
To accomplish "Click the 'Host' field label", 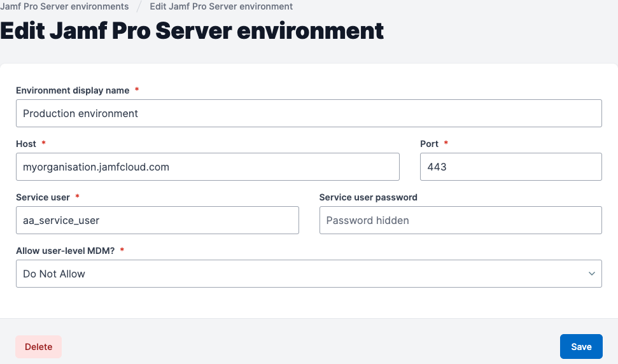I will click(26, 144).
